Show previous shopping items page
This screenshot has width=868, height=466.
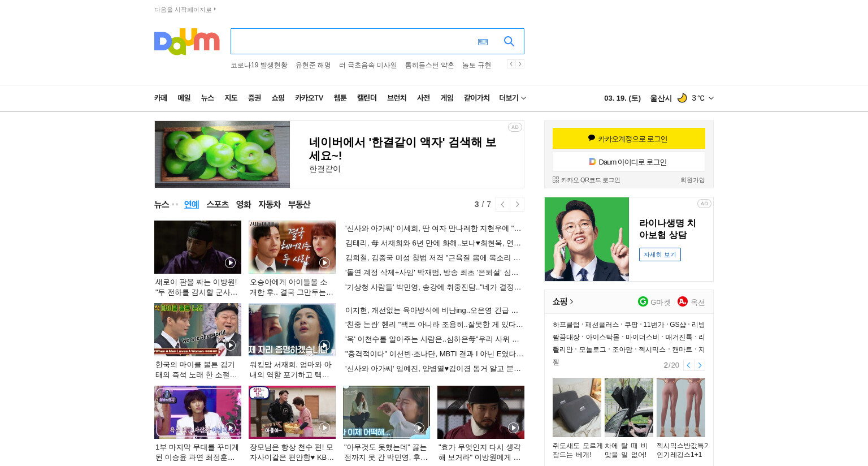click(689, 365)
